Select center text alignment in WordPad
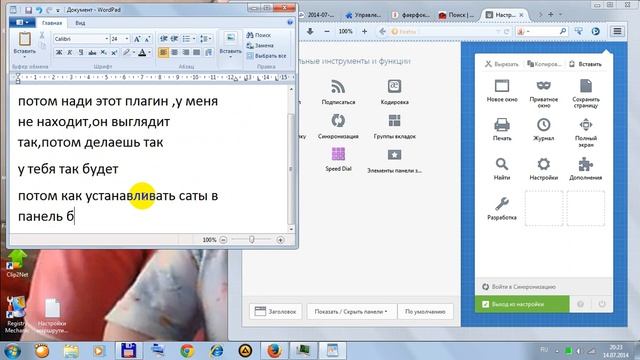Viewport: 640px width, 360px height. click(x=175, y=52)
